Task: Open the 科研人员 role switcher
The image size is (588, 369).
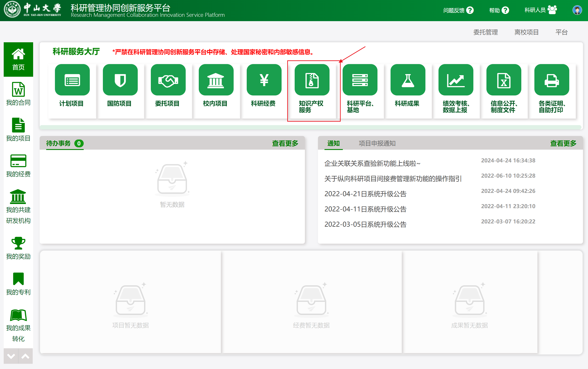Action: click(x=540, y=10)
